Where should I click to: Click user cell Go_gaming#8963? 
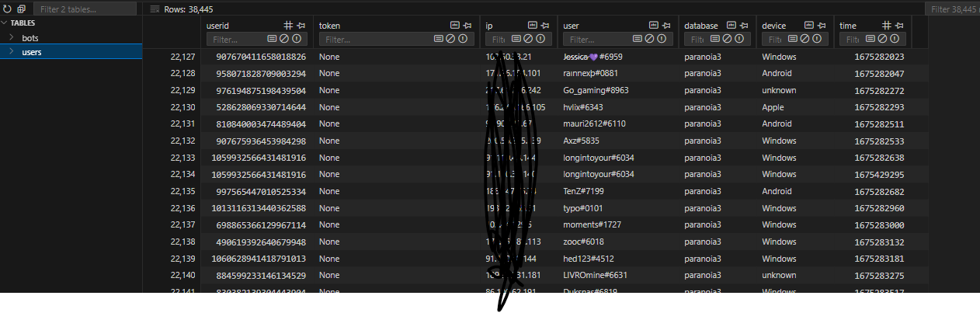pyautogui.click(x=596, y=90)
